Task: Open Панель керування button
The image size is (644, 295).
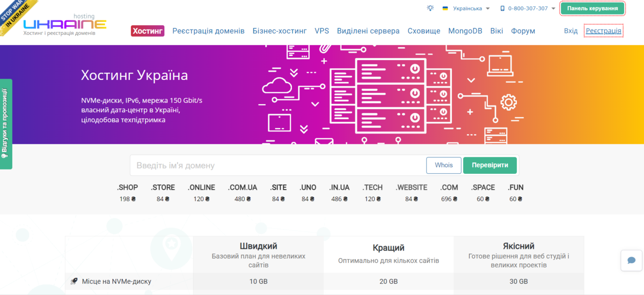Action: [x=592, y=9]
